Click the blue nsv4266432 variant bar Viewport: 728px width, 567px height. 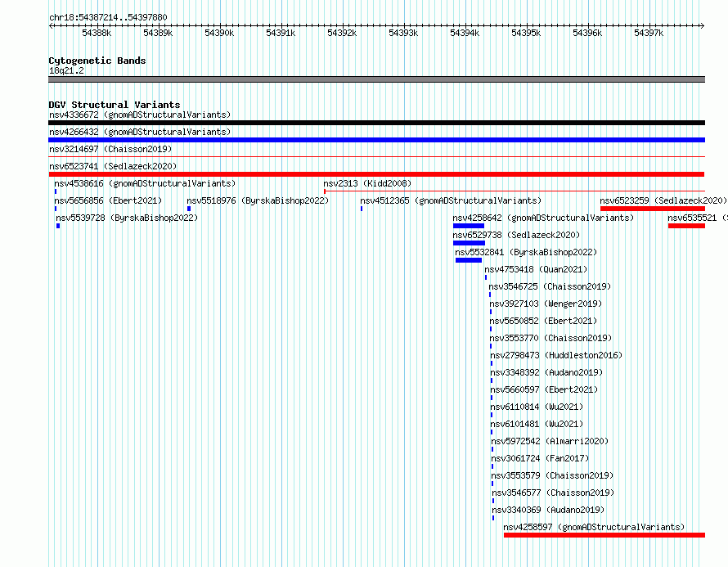[376, 140]
